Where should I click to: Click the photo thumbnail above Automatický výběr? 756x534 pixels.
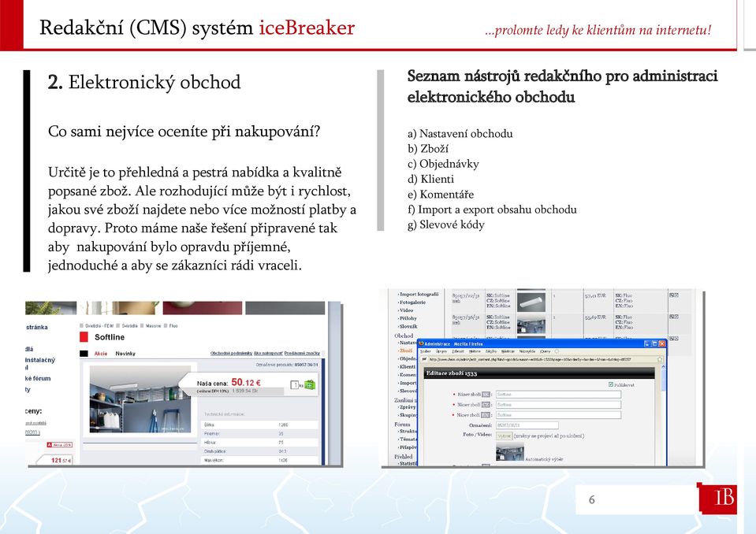click(x=510, y=451)
